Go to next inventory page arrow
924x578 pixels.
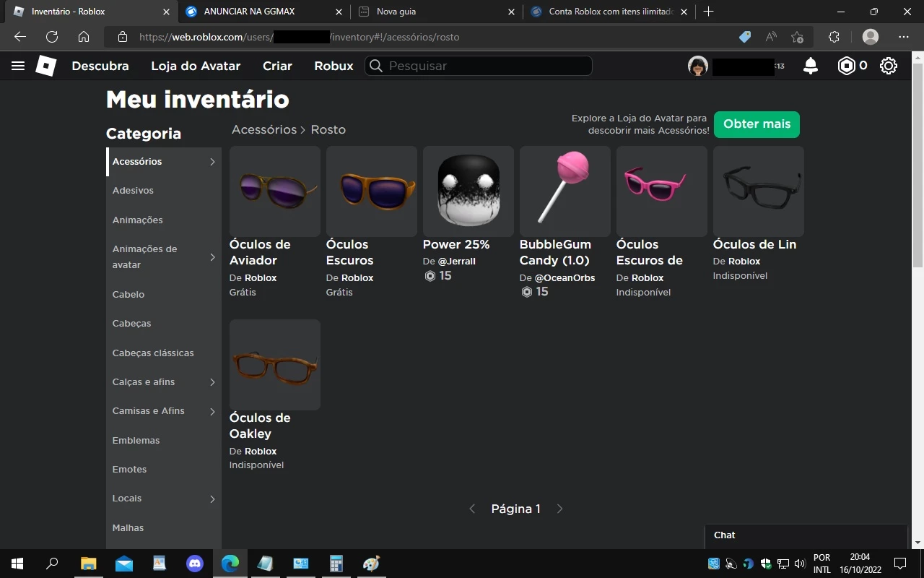pyautogui.click(x=559, y=509)
